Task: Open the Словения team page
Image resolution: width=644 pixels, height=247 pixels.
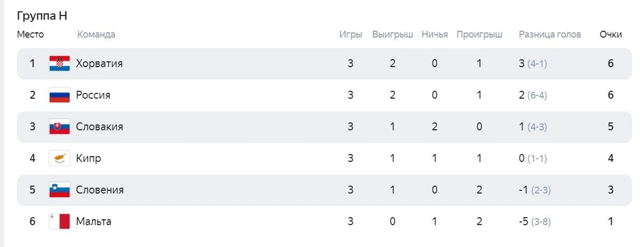Action: (100, 190)
